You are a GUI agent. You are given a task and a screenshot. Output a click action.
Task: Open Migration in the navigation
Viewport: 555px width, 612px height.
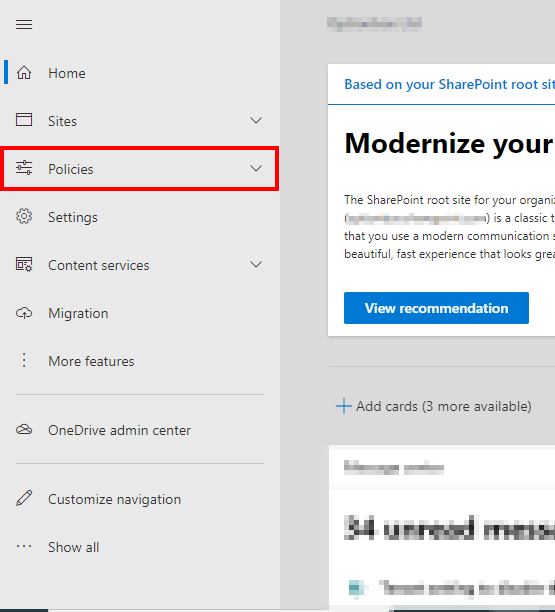point(78,313)
